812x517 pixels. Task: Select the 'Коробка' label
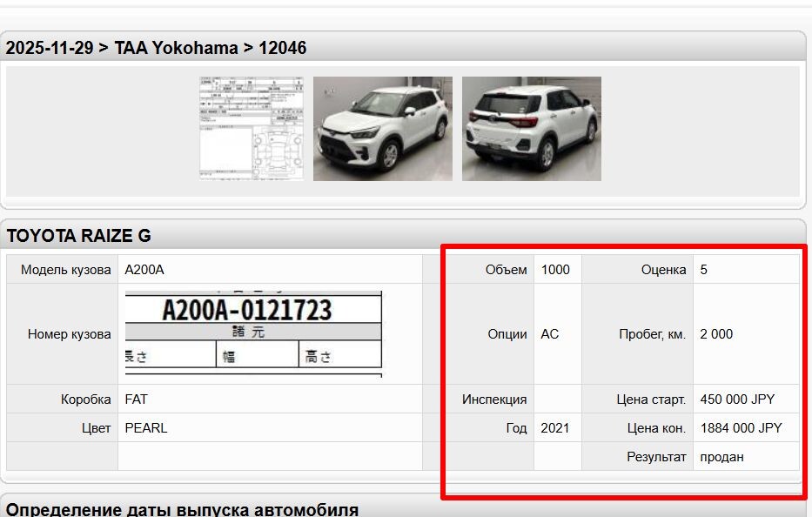(x=86, y=399)
